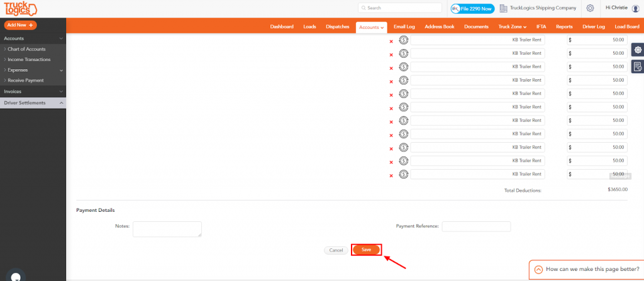Open the Accounts dropdown tab
Viewport: 644px width, 281px height.
[x=371, y=28]
